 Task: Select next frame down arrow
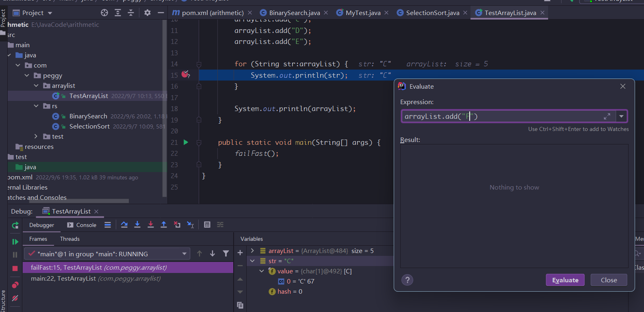(212, 254)
